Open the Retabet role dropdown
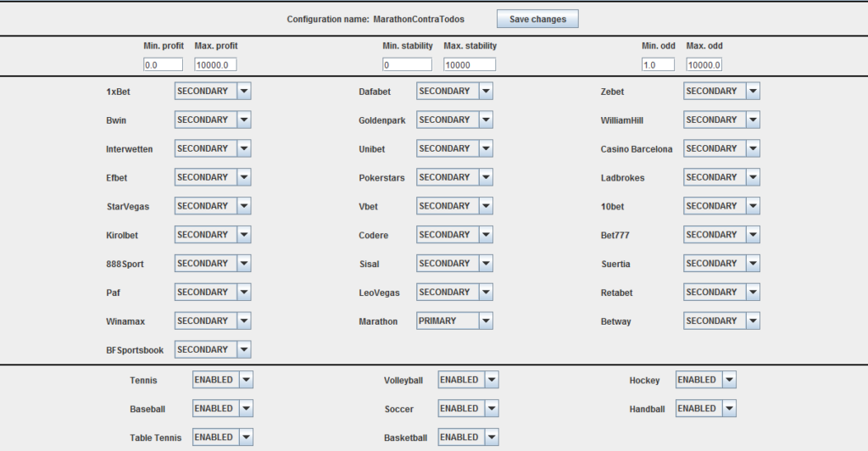The height and width of the screenshot is (451, 868). pos(722,292)
